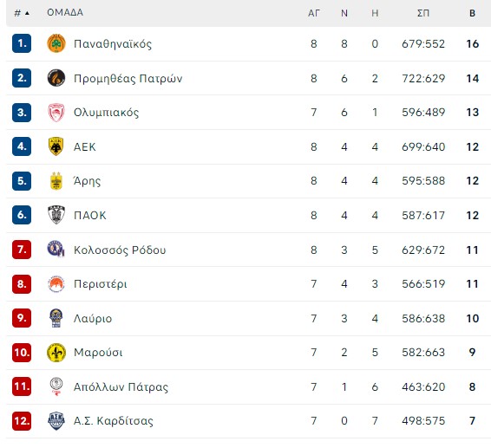Click the Προμηθέας Πατρών team logo

56,78
